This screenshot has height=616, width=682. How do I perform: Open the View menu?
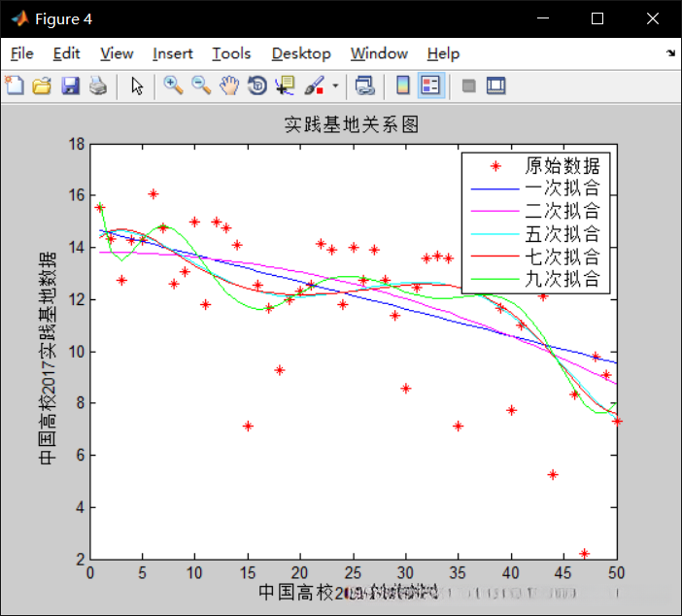pyautogui.click(x=117, y=53)
